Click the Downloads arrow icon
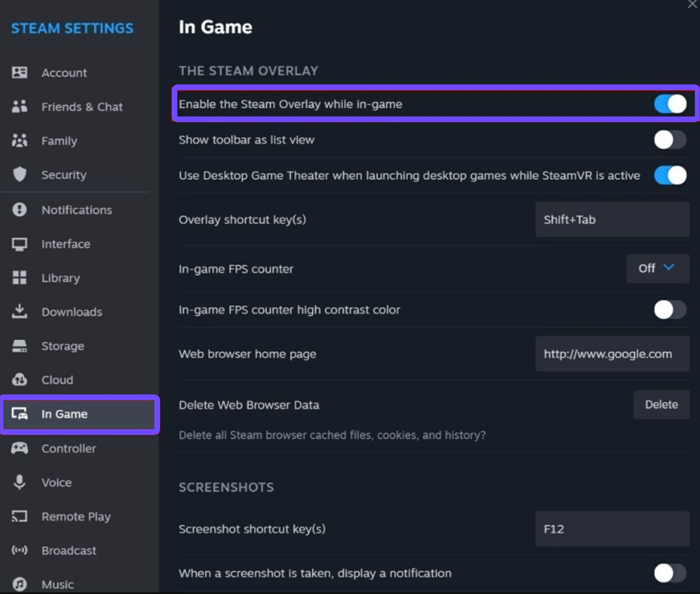The height and width of the screenshot is (594, 700). (x=20, y=311)
